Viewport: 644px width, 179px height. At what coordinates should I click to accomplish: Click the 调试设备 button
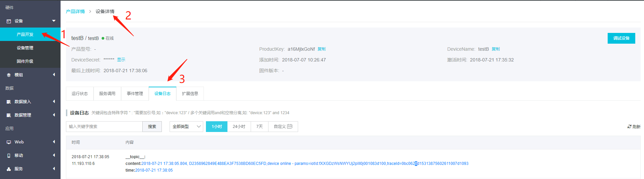point(621,38)
